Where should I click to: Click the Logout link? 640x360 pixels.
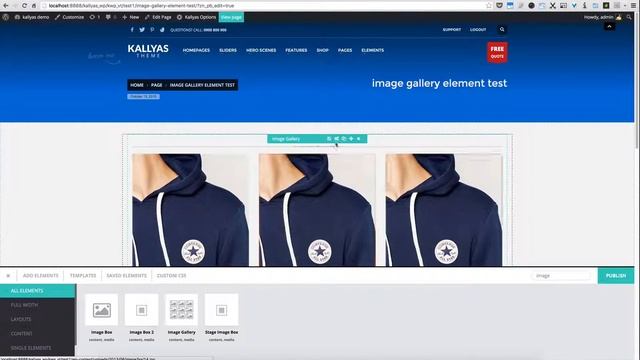coord(478,29)
